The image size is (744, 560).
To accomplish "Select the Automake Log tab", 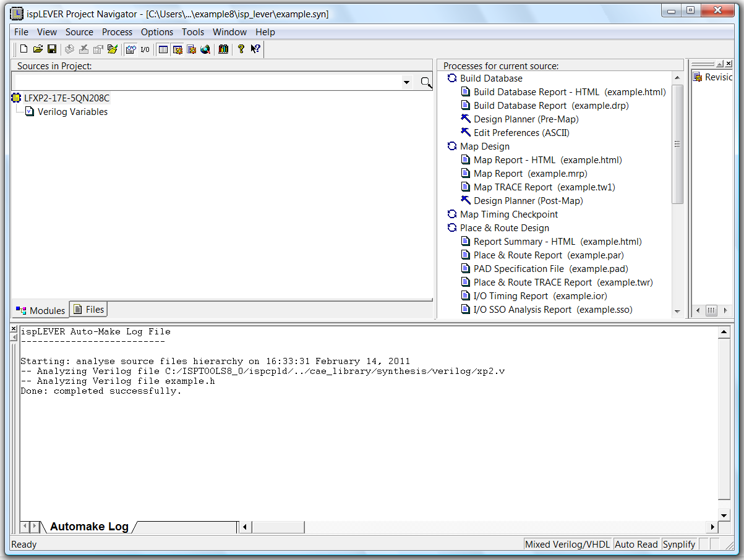I will click(89, 527).
